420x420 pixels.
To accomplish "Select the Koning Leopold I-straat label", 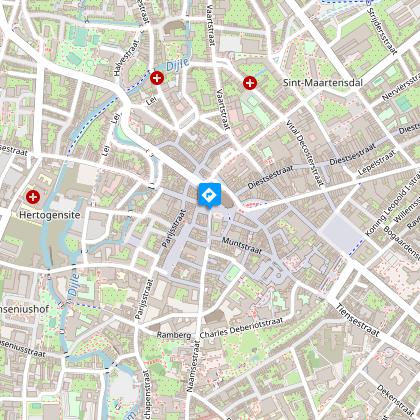I will (x=392, y=205).
